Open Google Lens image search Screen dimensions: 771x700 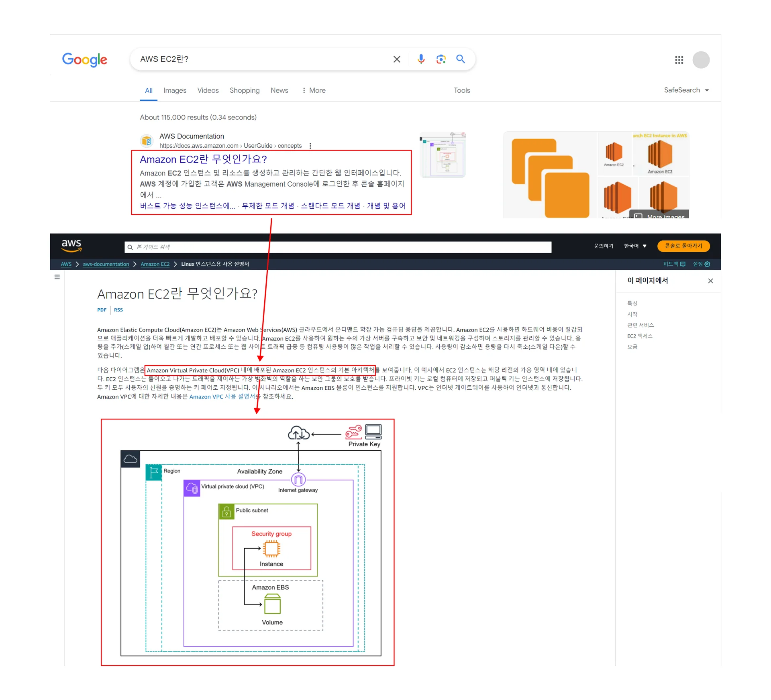[x=441, y=59]
